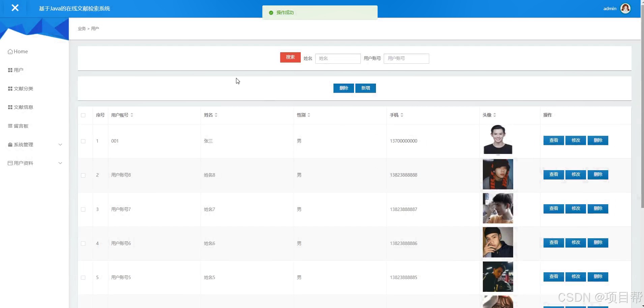Click the red 搜索 button
The height and width of the screenshot is (308, 644).
(x=290, y=57)
